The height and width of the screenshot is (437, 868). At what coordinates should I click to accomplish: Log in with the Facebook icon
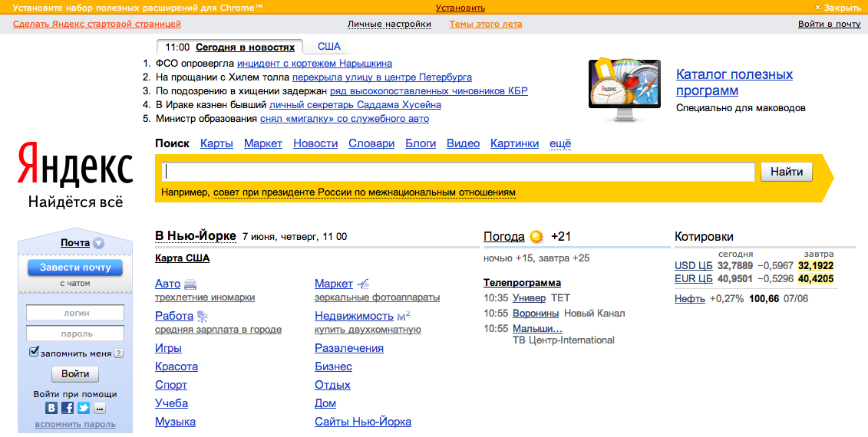click(x=68, y=408)
